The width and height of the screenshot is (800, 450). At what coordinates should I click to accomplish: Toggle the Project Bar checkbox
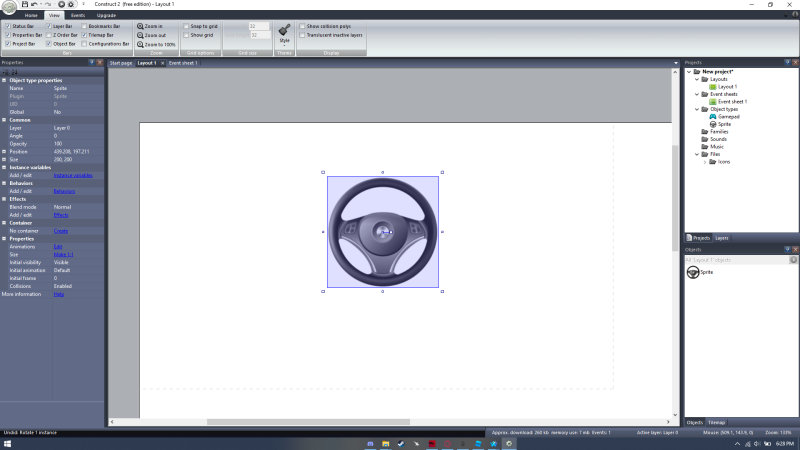8,44
